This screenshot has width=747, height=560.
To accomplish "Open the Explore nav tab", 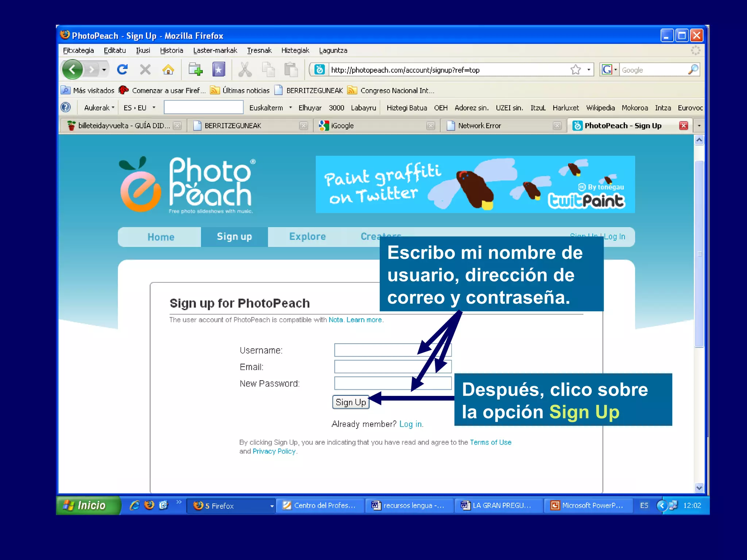I will pyautogui.click(x=307, y=237).
